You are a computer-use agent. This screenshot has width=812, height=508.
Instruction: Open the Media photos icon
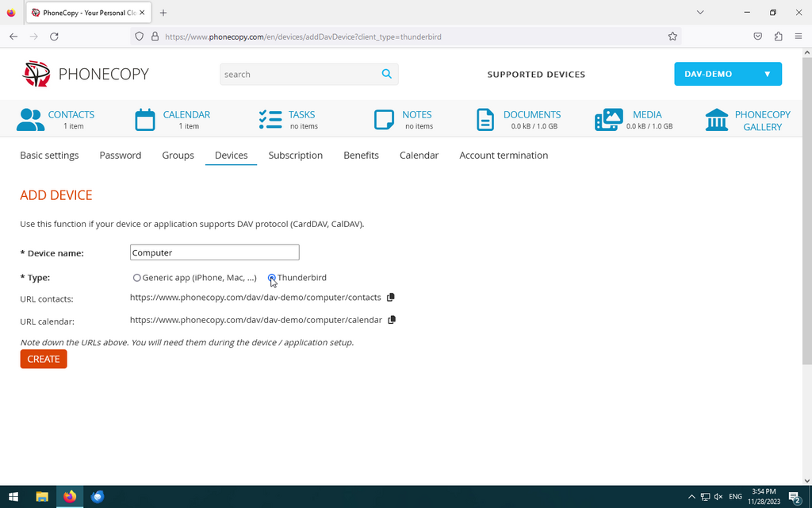point(608,120)
